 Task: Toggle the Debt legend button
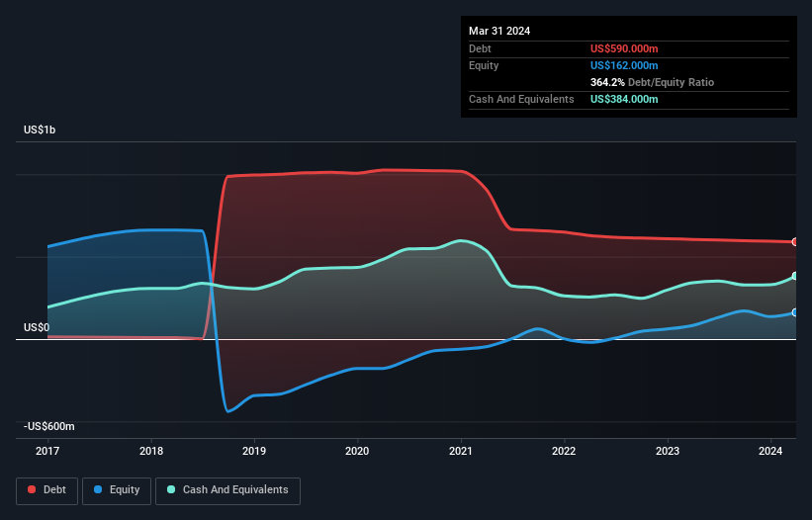click(46, 490)
